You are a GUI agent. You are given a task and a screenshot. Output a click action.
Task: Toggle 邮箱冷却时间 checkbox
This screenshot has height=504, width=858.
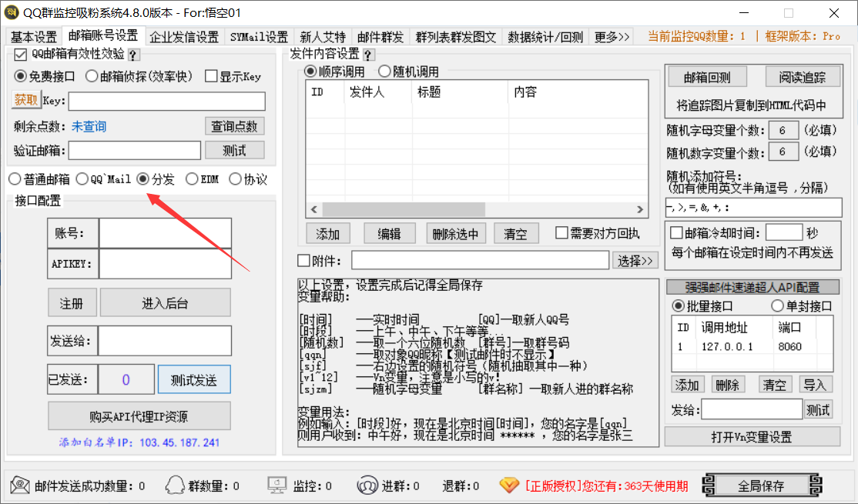[x=676, y=233]
